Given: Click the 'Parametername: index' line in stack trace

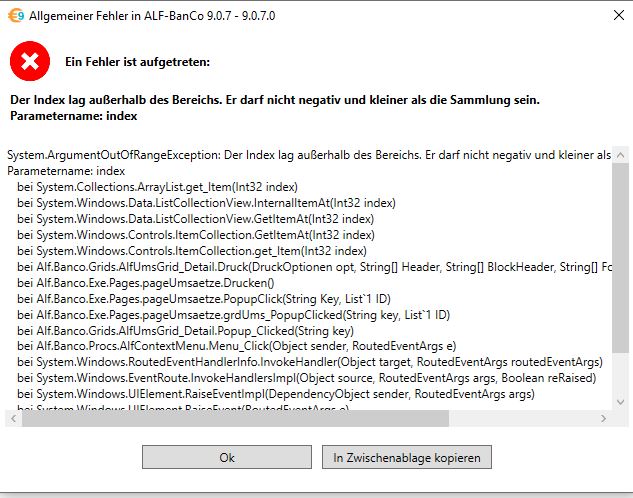Looking at the screenshot, I should [66, 171].
